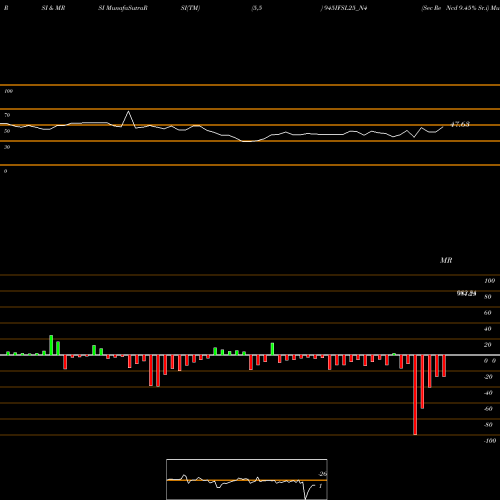The height and width of the screenshot is (500, 500).
Task: Click the MR right-axis label -40
Action: [x=488, y=393]
